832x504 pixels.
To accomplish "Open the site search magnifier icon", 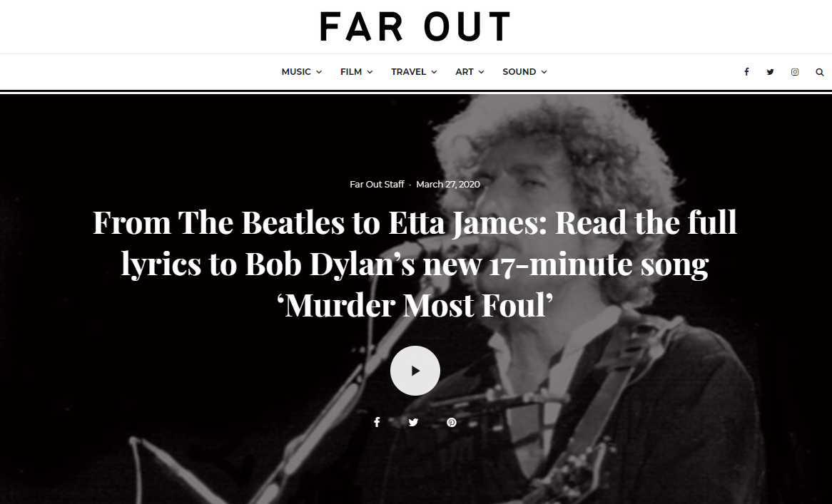I will [820, 72].
